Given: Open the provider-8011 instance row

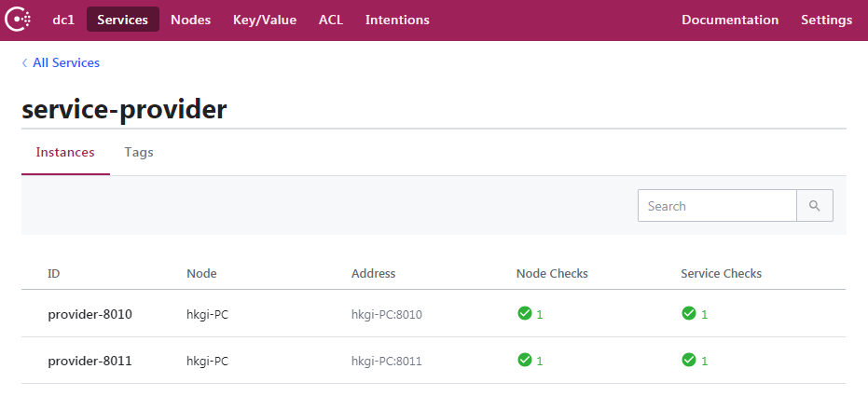Looking at the screenshot, I should [x=434, y=361].
